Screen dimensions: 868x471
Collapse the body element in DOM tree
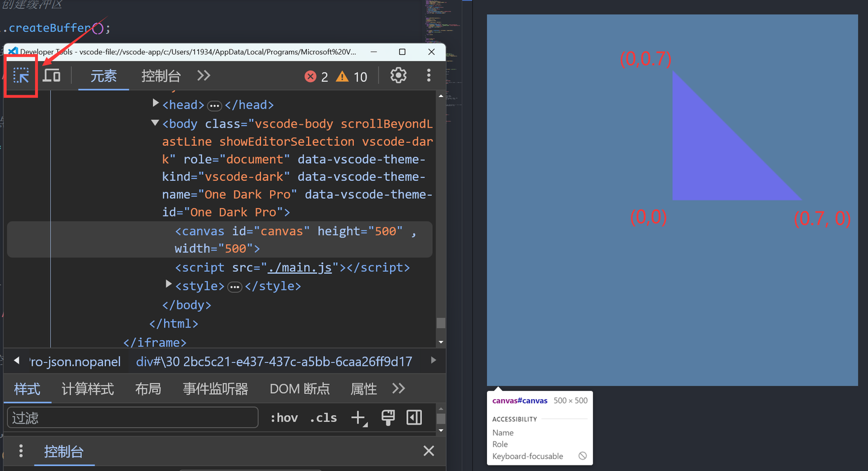click(155, 123)
